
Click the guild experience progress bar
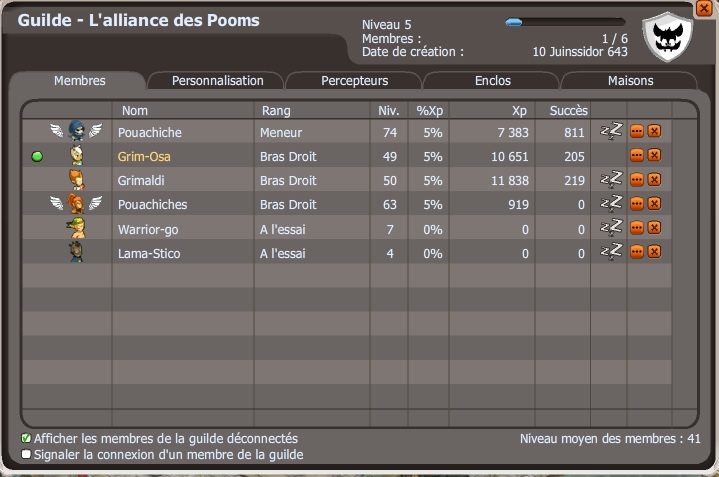click(565, 21)
